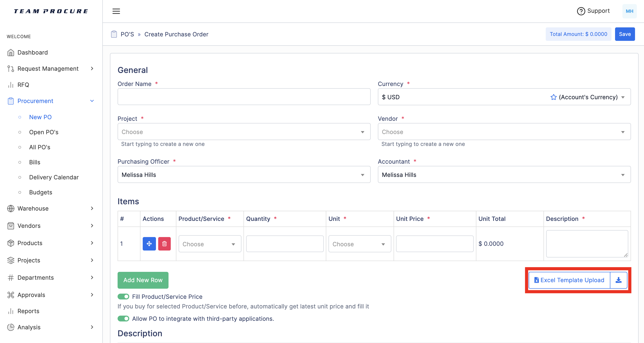Open the MH user avatar
The image size is (644, 343).
(629, 11)
